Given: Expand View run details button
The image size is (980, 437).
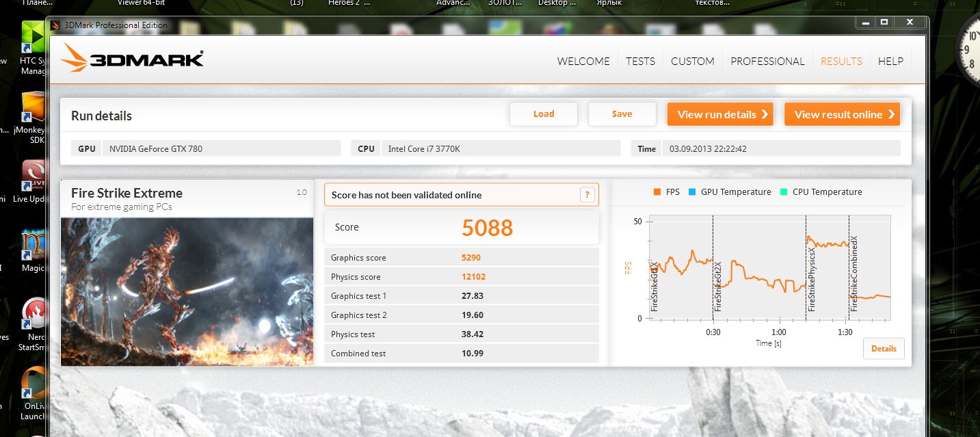Looking at the screenshot, I should point(719,114).
